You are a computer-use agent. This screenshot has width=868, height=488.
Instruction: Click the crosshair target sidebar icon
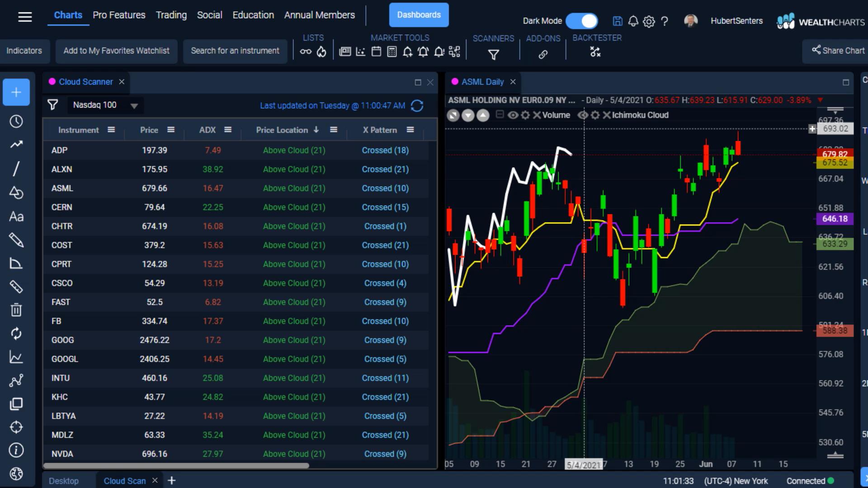tap(16, 427)
